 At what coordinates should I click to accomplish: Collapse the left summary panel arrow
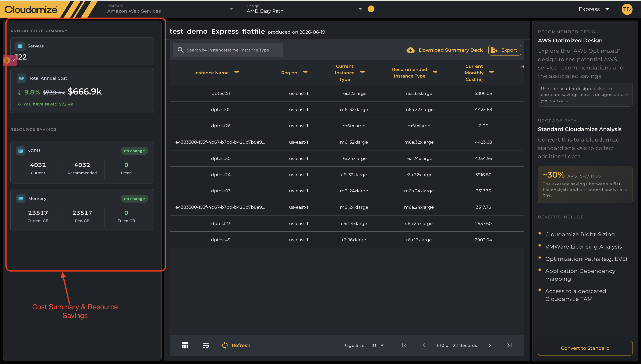point(14,61)
